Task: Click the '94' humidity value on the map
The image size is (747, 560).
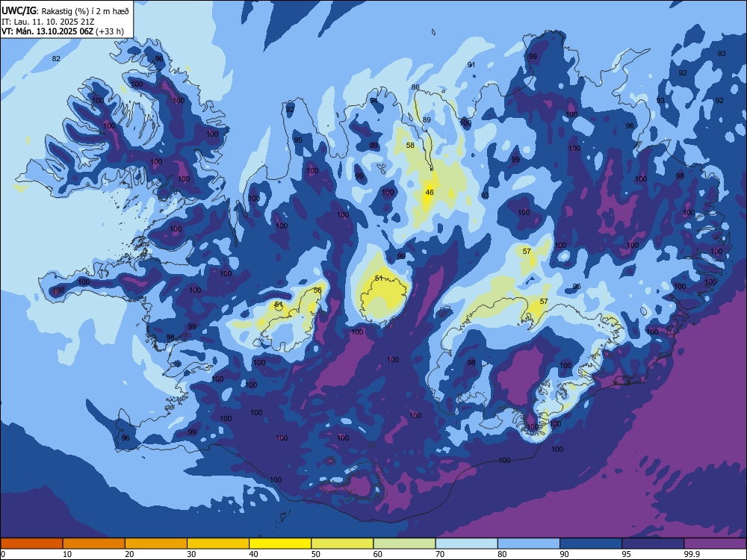Action: [x=373, y=101]
